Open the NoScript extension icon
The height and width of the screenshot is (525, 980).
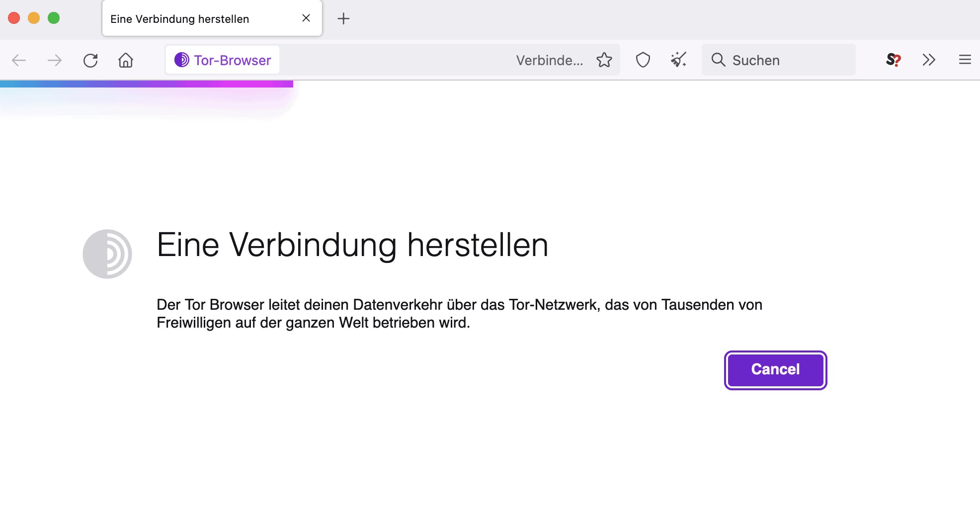[893, 60]
